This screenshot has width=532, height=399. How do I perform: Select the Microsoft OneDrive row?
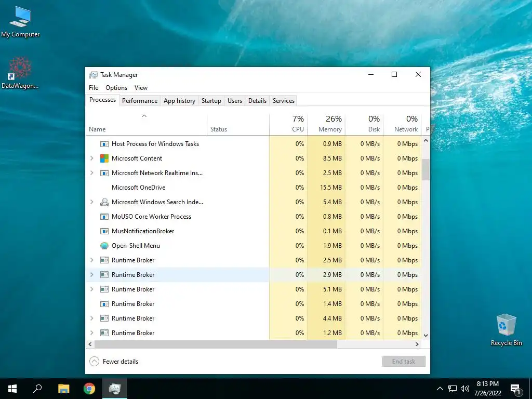pos(254,188)
